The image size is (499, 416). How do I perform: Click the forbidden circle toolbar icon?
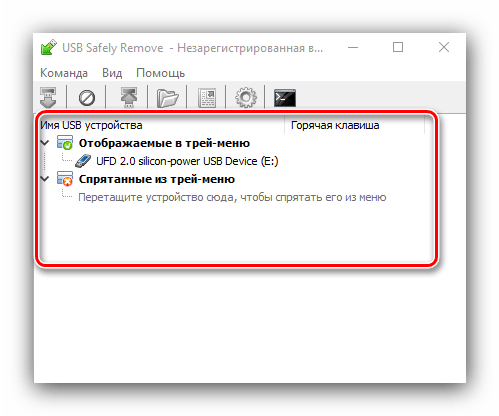coord(87,98)
